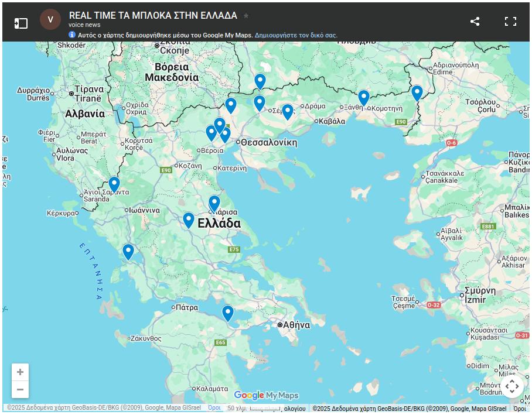Zoom in with the plus button
The image size is (532, 415).
point(21,372)
